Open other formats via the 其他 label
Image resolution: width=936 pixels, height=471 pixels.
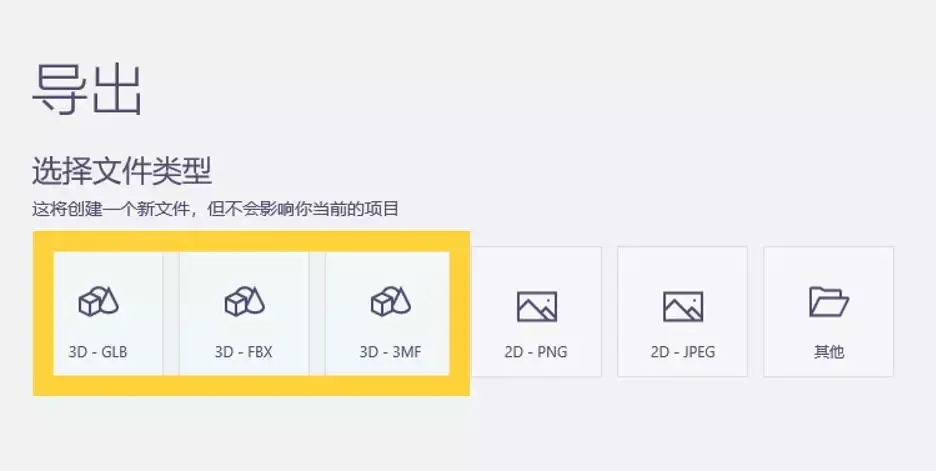coord(829,352)
